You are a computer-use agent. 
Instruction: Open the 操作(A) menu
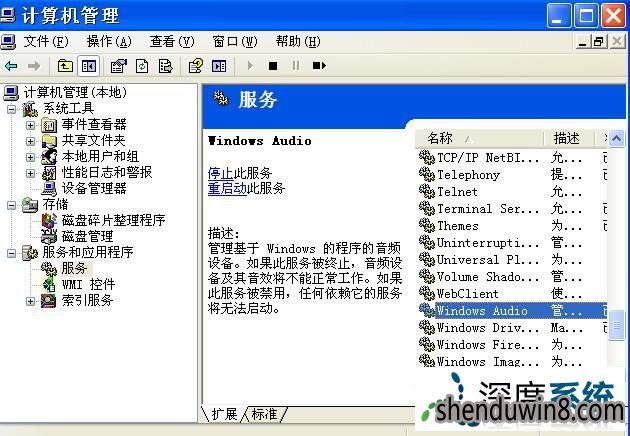(109, 41)
